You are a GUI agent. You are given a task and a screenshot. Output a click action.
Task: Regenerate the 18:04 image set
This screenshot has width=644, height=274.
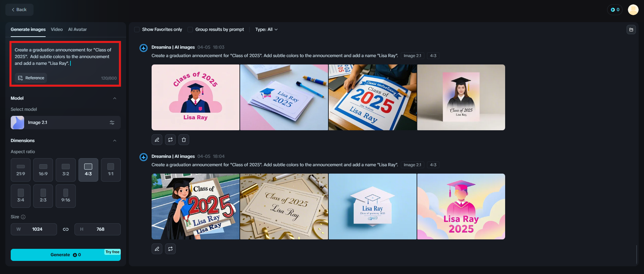(170, 249)
